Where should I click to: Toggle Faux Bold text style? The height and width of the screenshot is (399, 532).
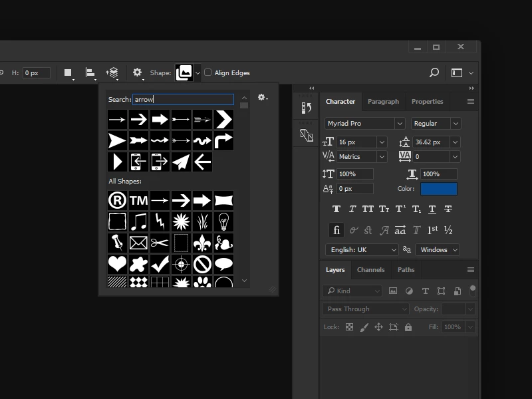(336, 209)
